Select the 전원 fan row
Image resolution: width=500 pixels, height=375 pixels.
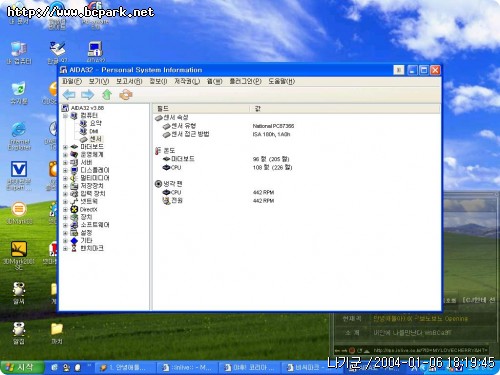[173, 201]
